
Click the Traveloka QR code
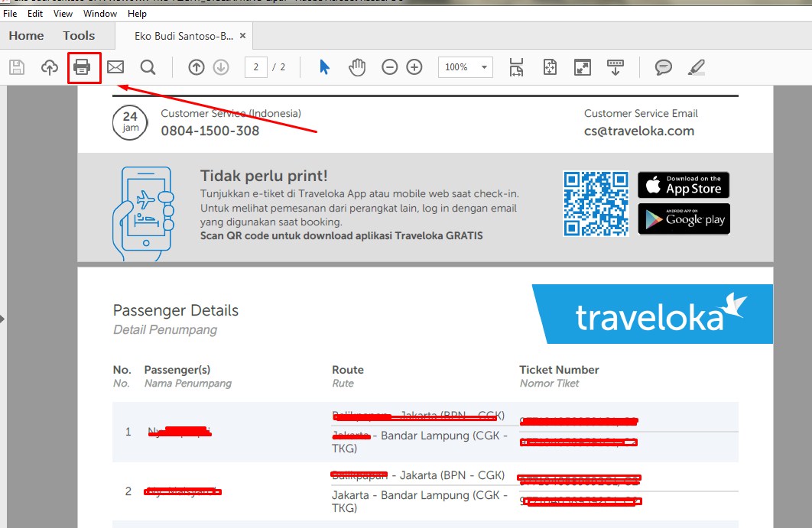[596, 204]
